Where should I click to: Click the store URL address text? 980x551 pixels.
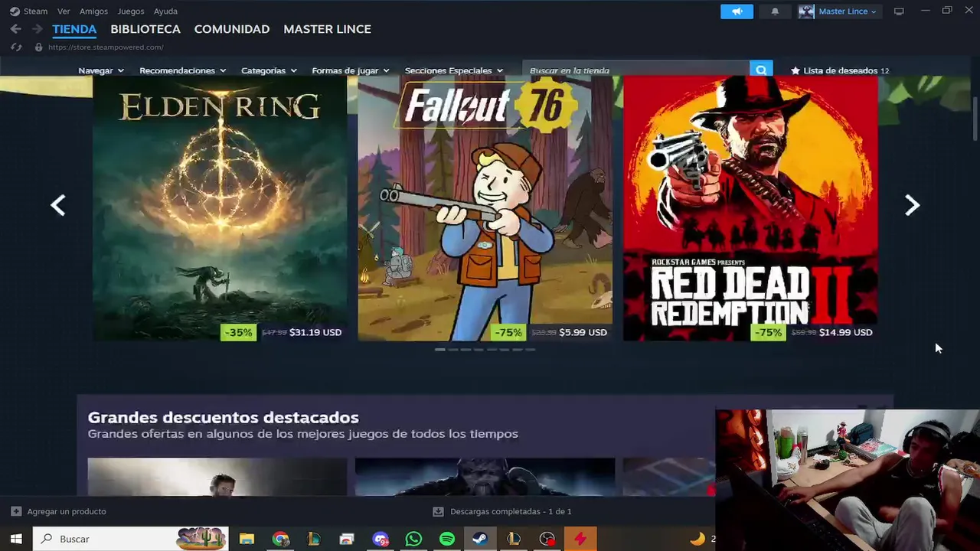click(106, 47)
